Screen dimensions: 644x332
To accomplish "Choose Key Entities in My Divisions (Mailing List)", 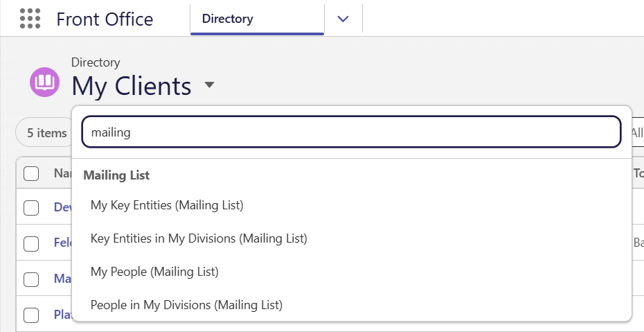I will 199,238.
